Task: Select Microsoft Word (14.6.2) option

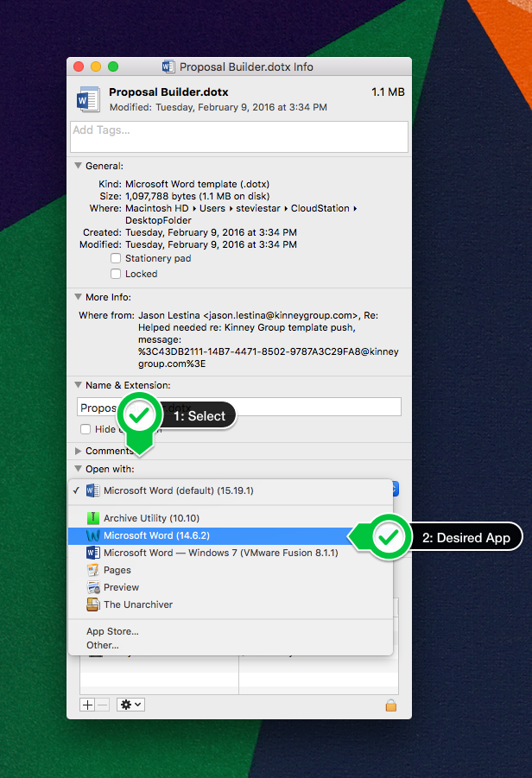Action: coord(231,535)
